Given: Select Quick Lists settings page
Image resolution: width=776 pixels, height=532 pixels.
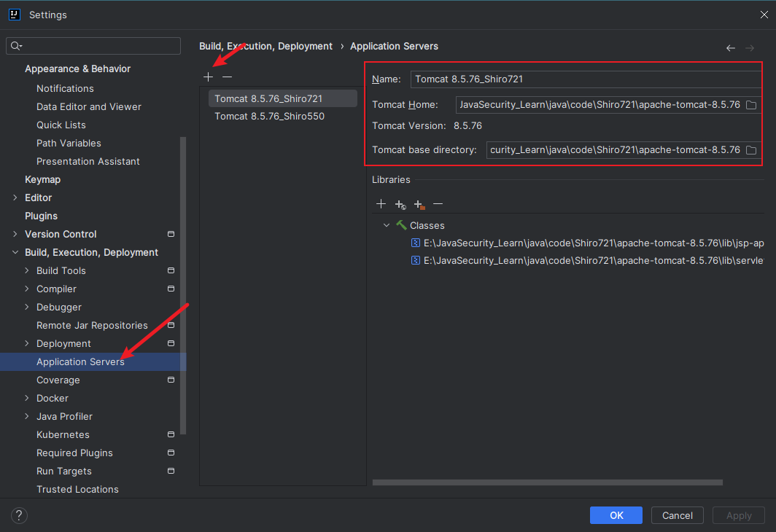Looking at the screenshot, I should click(x=61, y=125).
